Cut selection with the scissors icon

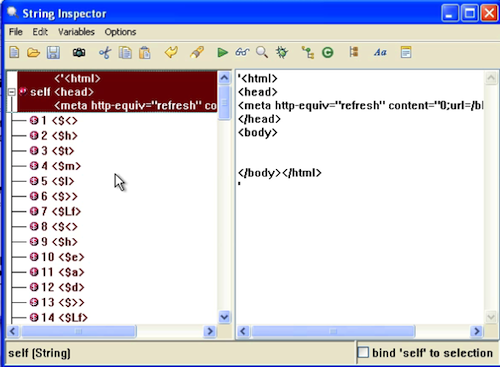[x=105, y=52]
